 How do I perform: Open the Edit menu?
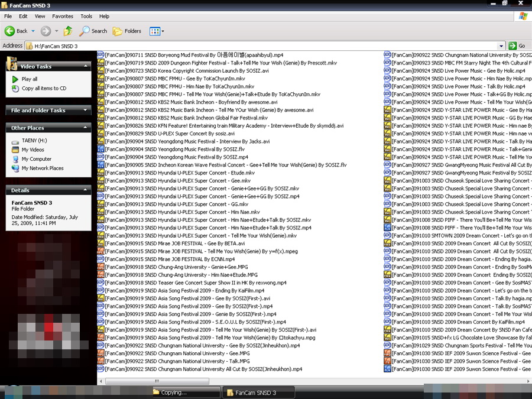23,17
